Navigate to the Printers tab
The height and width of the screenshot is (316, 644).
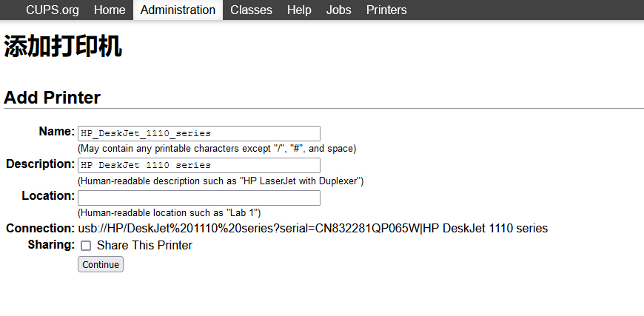pos(386,10)
